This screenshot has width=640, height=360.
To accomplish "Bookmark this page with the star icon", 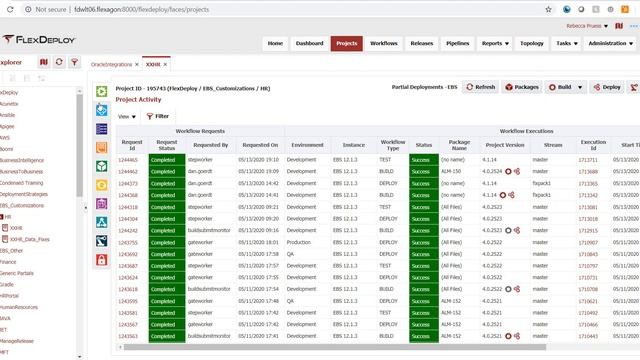I will pos(549,9).
